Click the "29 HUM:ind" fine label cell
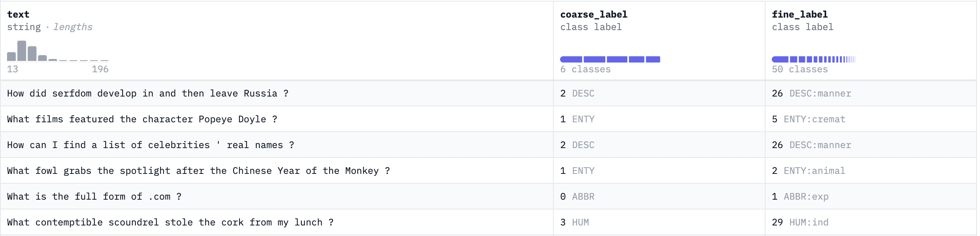 800,222
